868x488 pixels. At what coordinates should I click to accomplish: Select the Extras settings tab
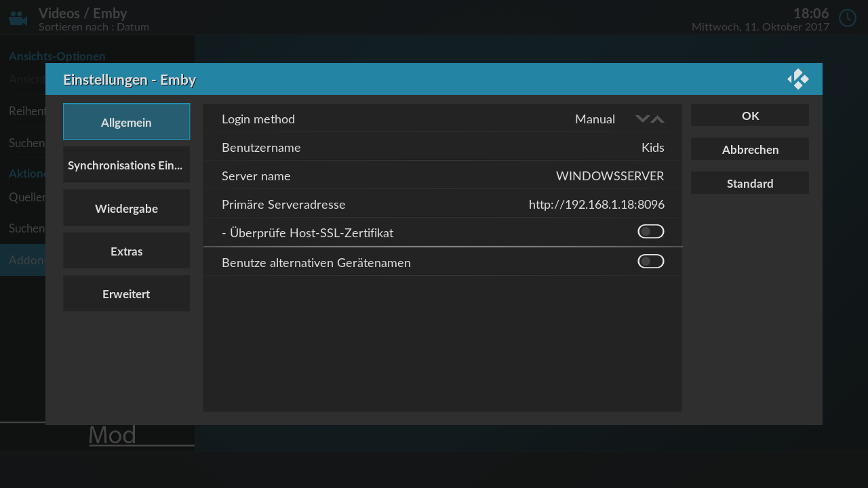[126, 251]
